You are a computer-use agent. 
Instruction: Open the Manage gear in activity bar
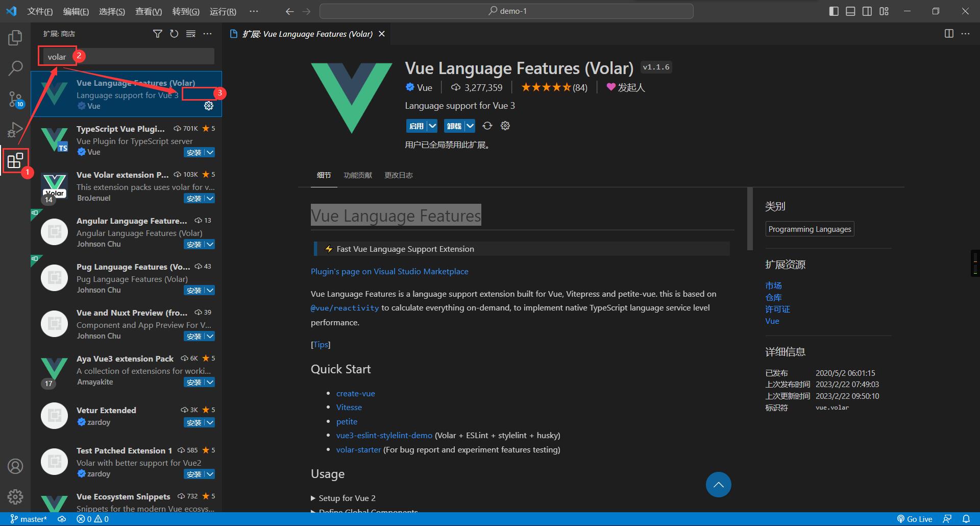15,496
